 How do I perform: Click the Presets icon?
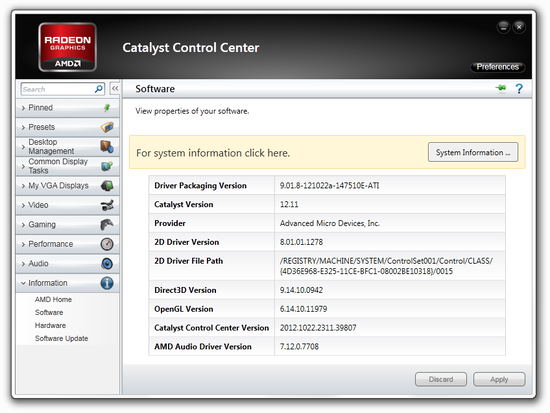point(107,127)
